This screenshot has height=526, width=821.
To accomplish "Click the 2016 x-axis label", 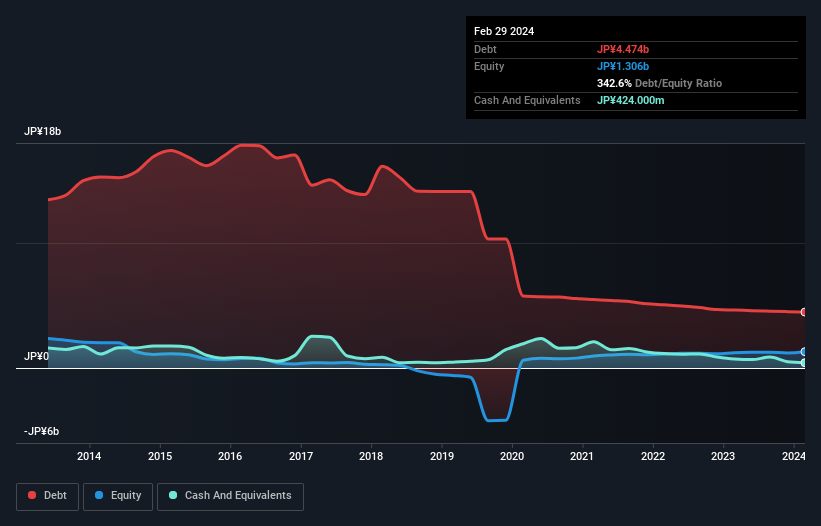I will 230,456.
